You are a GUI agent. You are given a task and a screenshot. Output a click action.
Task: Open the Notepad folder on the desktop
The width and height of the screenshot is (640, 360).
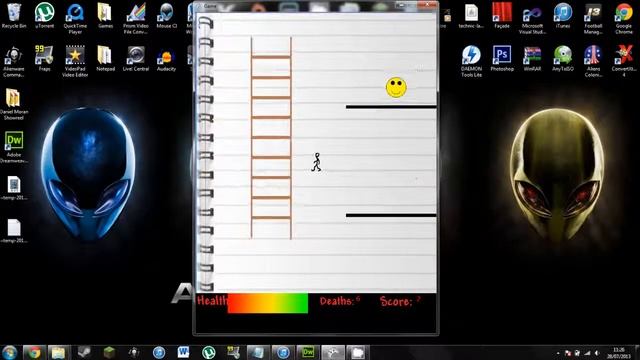click(x=105, y=58)
